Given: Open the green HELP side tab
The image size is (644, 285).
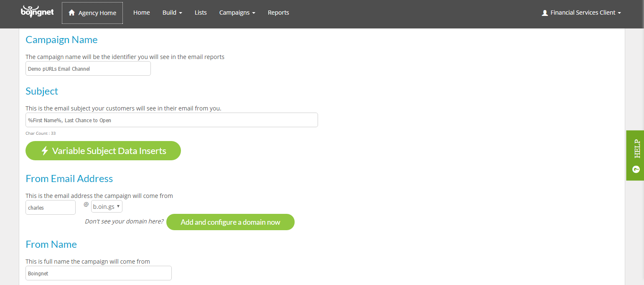Looking at the screenshot, I should (635, 155).
